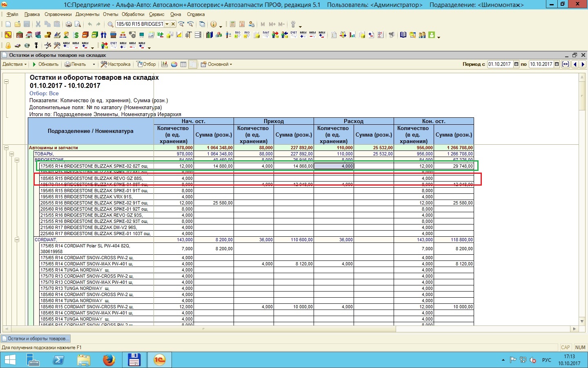Click the green user profile icon

click(x=432, y=35)
